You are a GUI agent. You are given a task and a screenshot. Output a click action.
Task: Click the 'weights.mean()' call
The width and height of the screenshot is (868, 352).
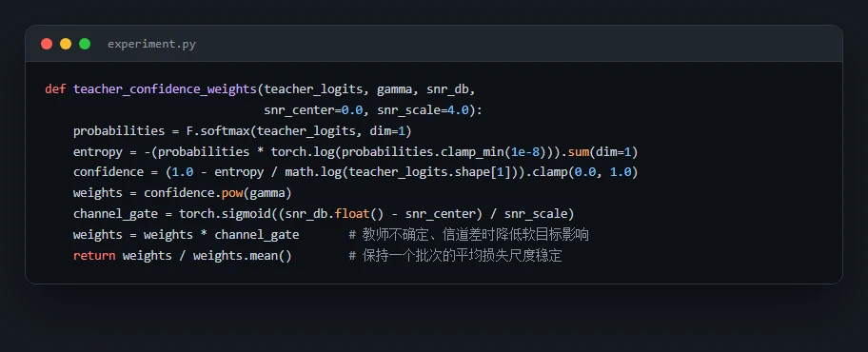click(243, 256)
